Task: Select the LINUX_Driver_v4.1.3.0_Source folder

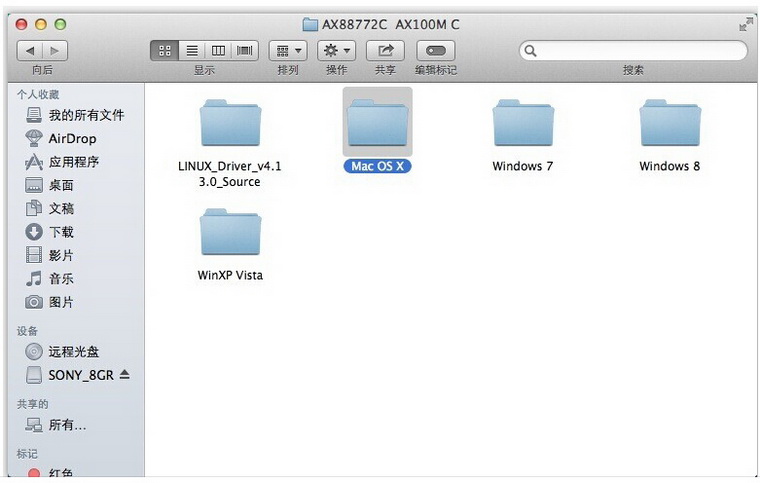Action: point(229,125)
